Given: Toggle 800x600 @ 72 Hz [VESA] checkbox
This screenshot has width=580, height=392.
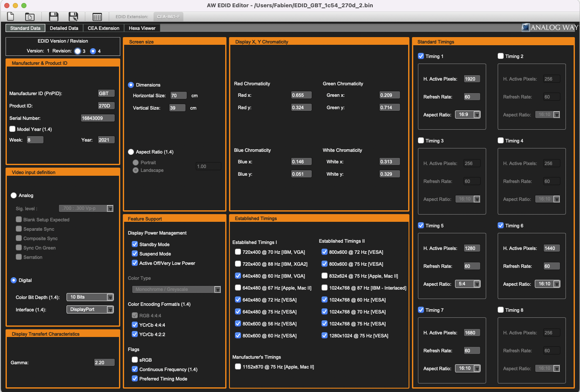Looking at the screenshot, I should pyautogui.click(x=325, y=252).
